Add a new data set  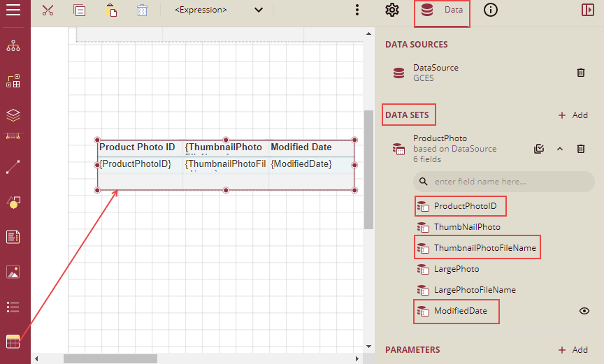573,115
